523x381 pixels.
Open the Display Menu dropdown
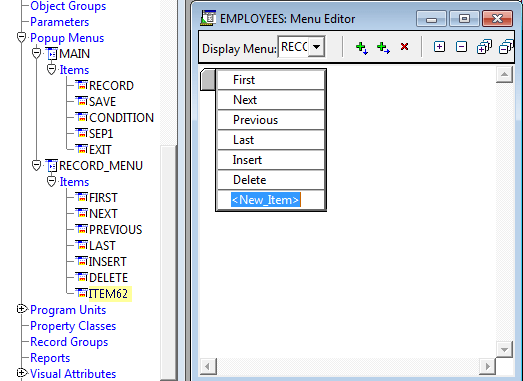click(x=316, y=47)
